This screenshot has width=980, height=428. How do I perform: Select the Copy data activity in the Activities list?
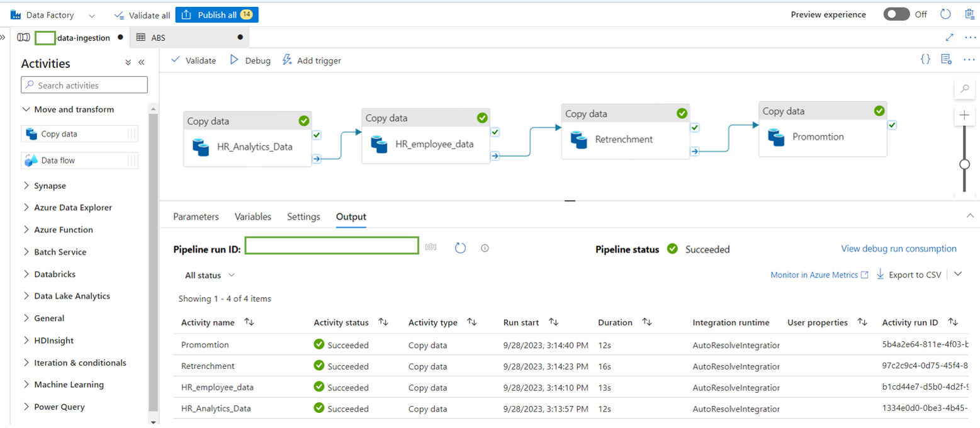(x=79, y=134)
